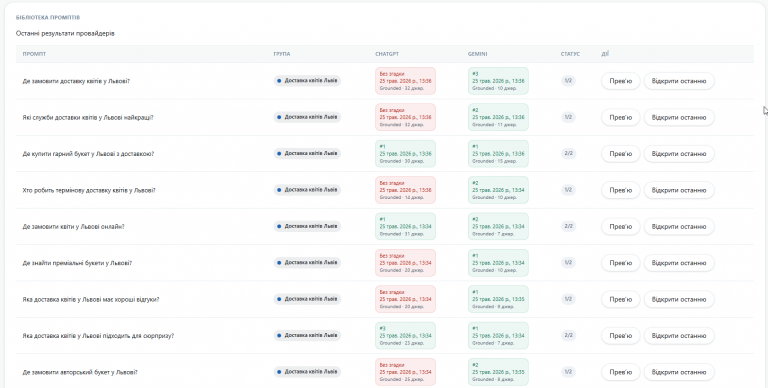Select prompt 'Де замовити авторський букет у Львові?'
Screen dimensions: 768x388
point(80,372)
